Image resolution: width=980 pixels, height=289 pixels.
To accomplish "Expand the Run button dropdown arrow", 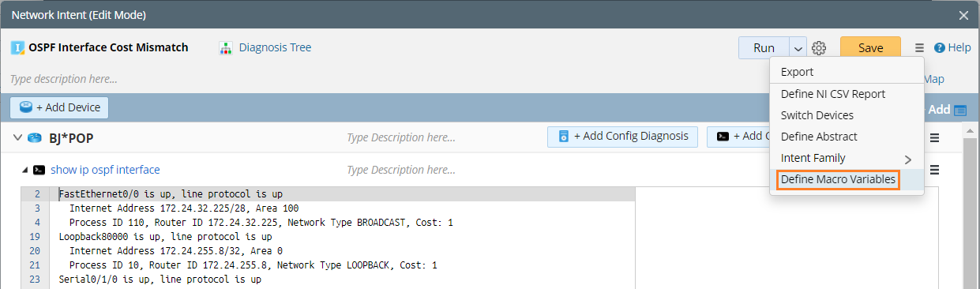I will (798, 48).
